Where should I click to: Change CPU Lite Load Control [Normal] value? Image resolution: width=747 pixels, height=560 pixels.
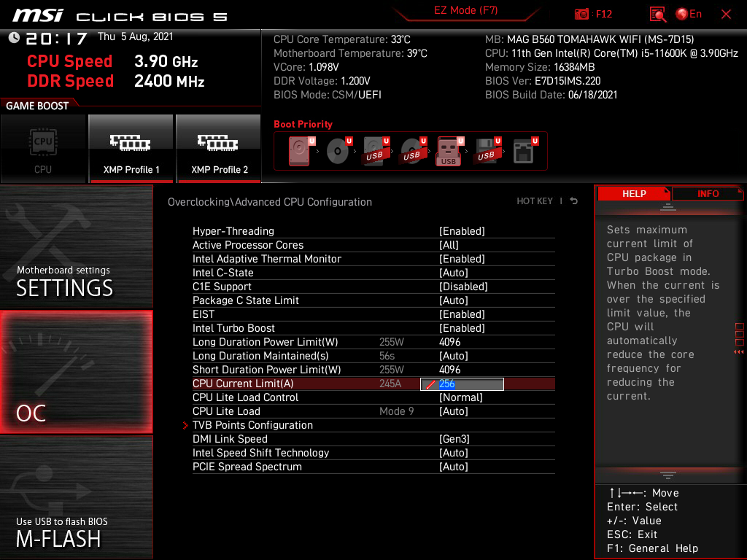click(461, 397)
